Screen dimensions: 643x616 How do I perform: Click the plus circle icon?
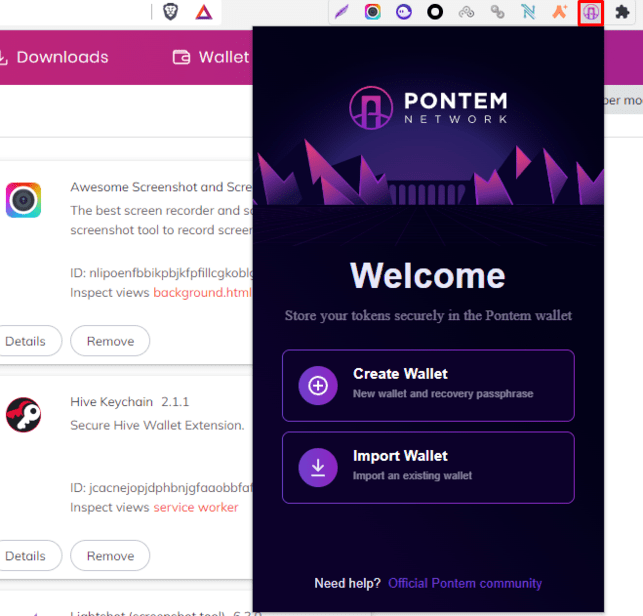click(318, 386)
